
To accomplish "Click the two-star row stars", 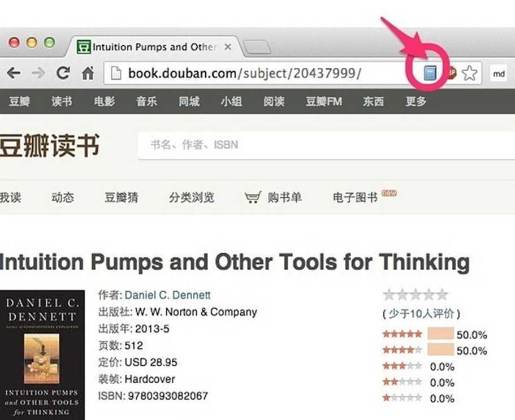I will coord(403,382).
